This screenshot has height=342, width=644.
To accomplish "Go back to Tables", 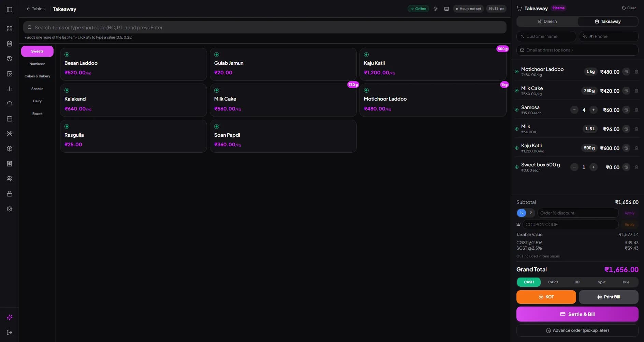I will coord(35,9).
